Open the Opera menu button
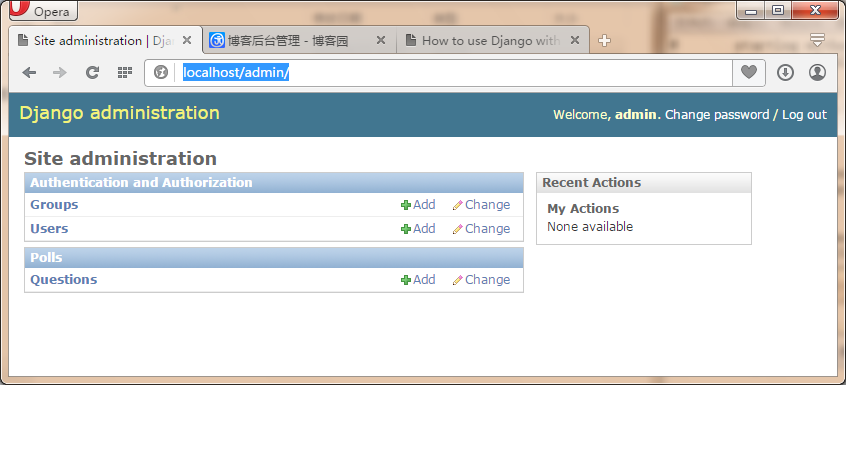Image resolution: width=846 pixels, height=460 pixels. coord(43,10)
